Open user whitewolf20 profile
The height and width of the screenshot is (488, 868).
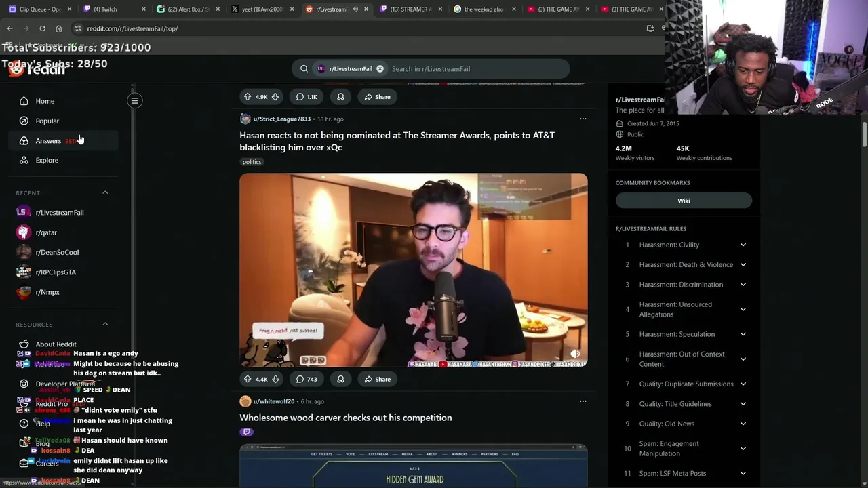273,401
